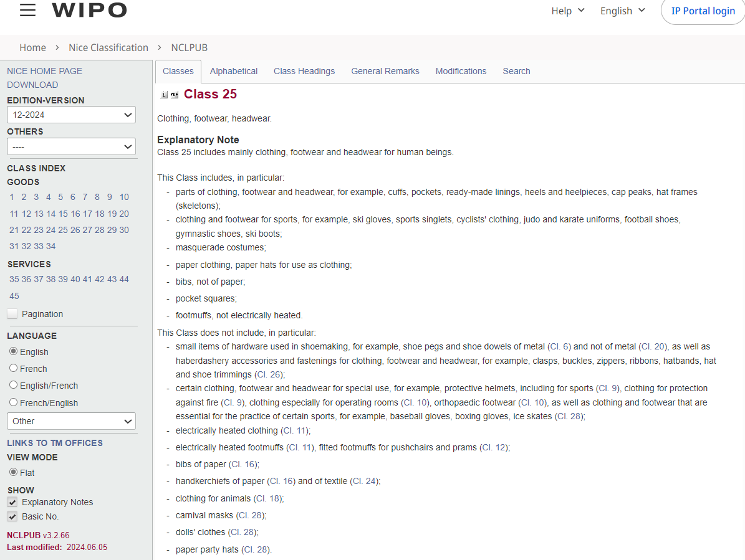Viewport: 745px width, 560px height.
Task: Uncheck the Explanatory Notes checkbox
Action: click(12, 502)
